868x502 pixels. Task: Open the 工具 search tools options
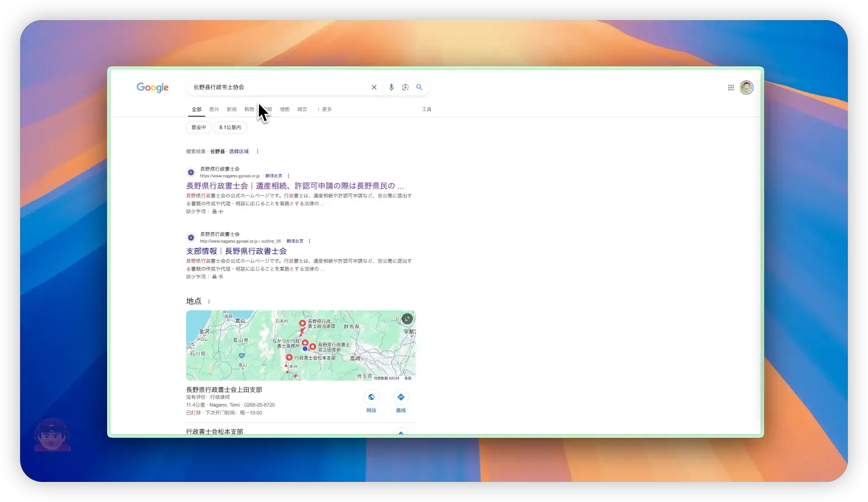pyautogui.click(x=426, y=110)
